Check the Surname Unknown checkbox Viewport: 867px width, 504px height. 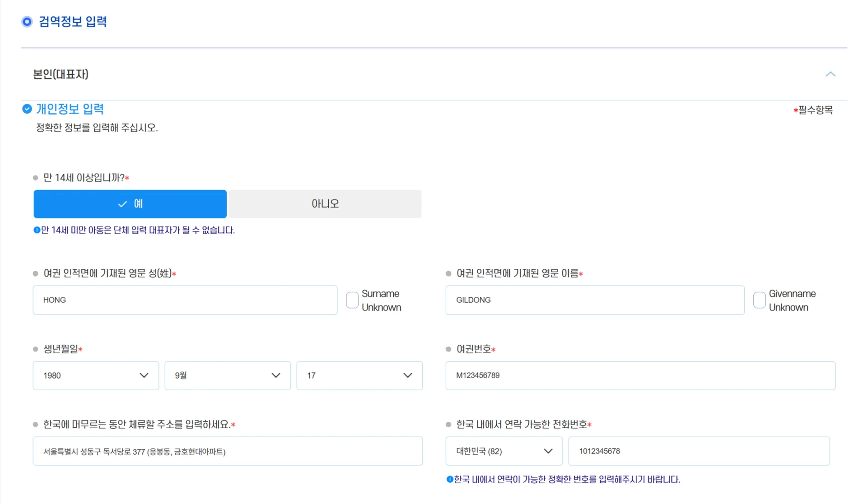(352, 300)
